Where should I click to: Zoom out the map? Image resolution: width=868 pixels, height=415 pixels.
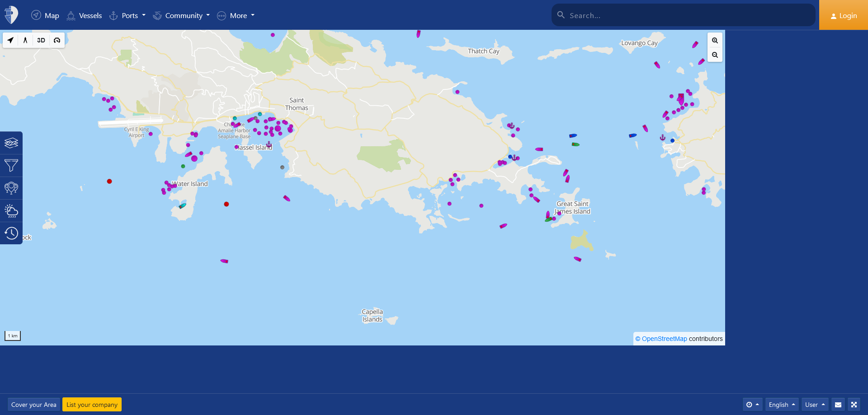coord(715,55)
